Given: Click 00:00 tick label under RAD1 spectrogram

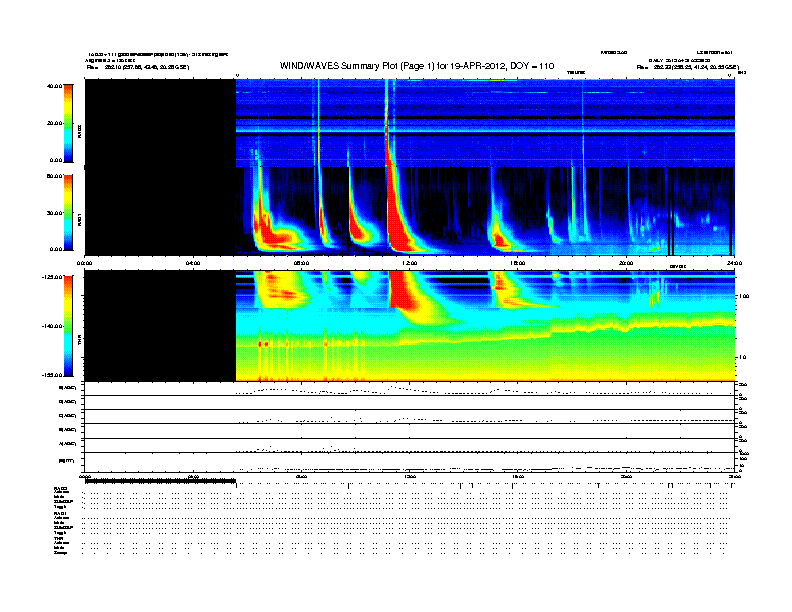Looking at the screenshot, I should (84, 263).
